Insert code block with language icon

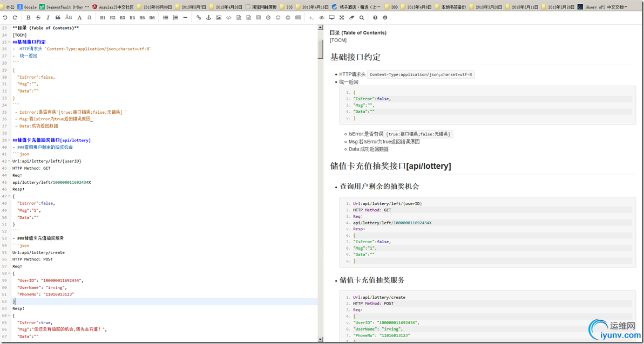coord(248,18)
